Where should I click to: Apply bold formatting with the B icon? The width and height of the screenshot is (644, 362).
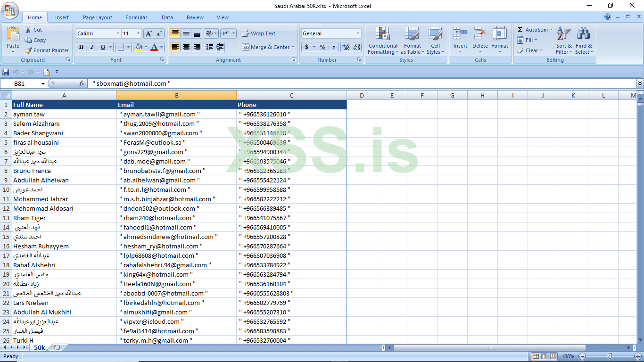click(x=81, y=47)
